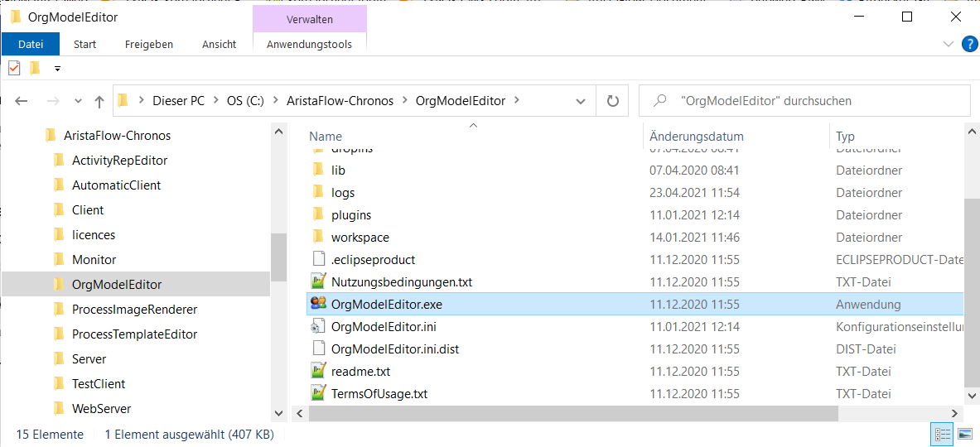
Task: Click the TermsOfUsage.txt file icon
Action: (x=318, y=394)
